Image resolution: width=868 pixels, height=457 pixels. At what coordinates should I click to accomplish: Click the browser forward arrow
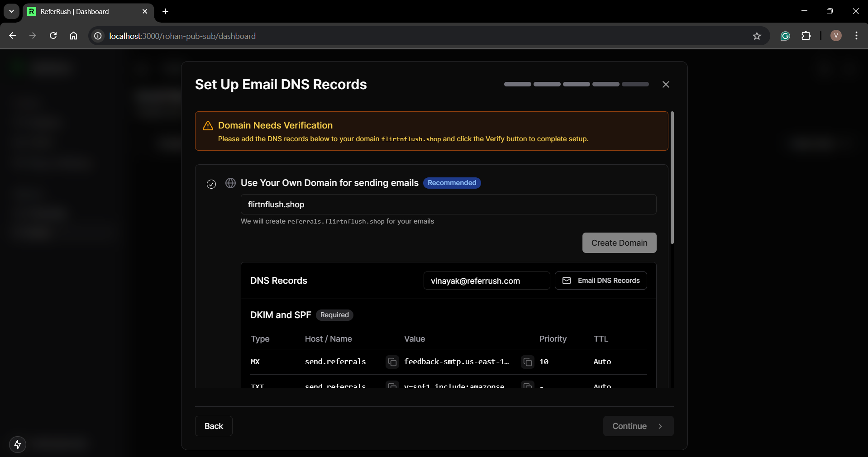[33, 36]
